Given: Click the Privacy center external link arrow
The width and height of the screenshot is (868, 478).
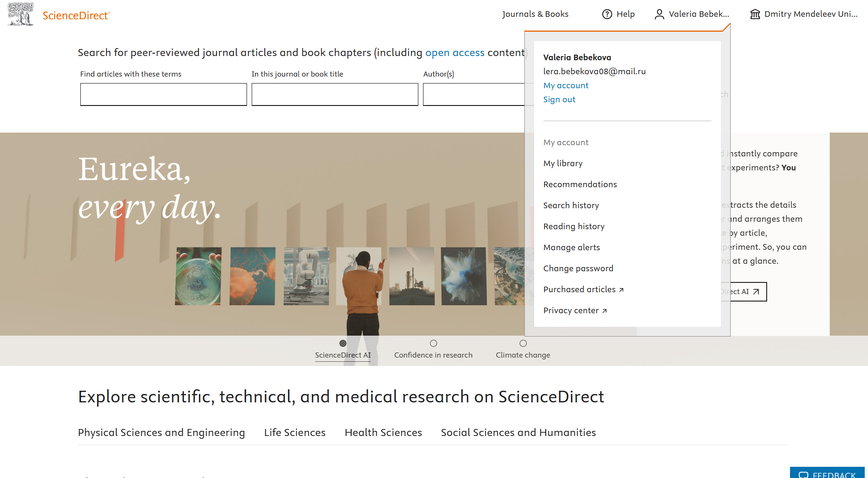Looking at the screenshot, I should (604, 311).
